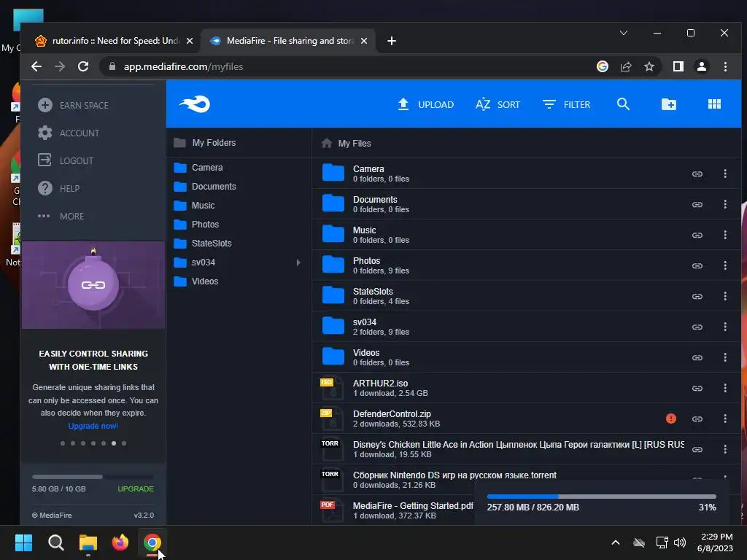This screenshot has width=747, height=560.
Task: Open Account settings in the sidebar
Action: pos(69,133)
